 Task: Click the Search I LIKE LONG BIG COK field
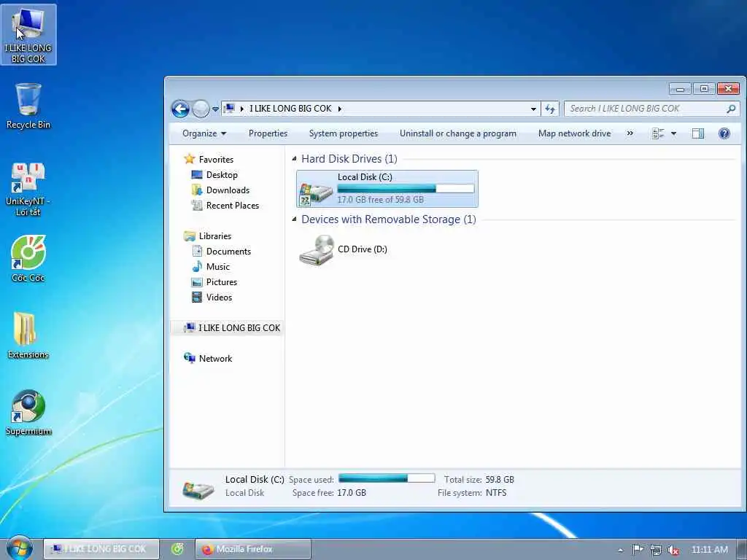tap(651, 109)
